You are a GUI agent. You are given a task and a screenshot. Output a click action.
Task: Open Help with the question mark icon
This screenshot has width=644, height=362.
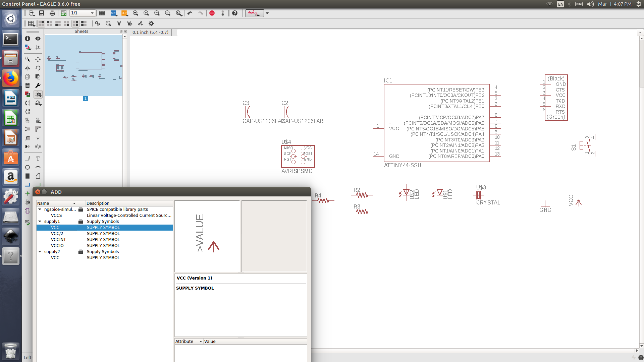click(235, 13)
